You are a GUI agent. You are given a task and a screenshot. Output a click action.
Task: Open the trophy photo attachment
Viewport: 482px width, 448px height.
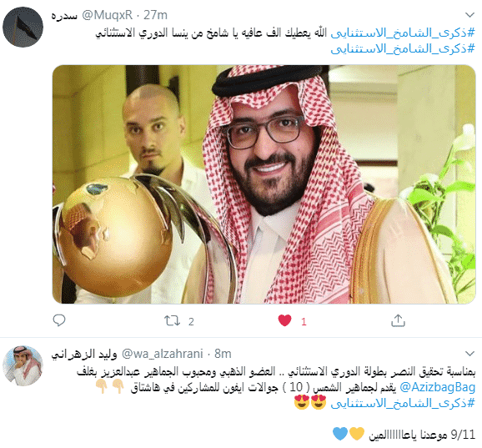pyautogui.click(x=264, y=184)
